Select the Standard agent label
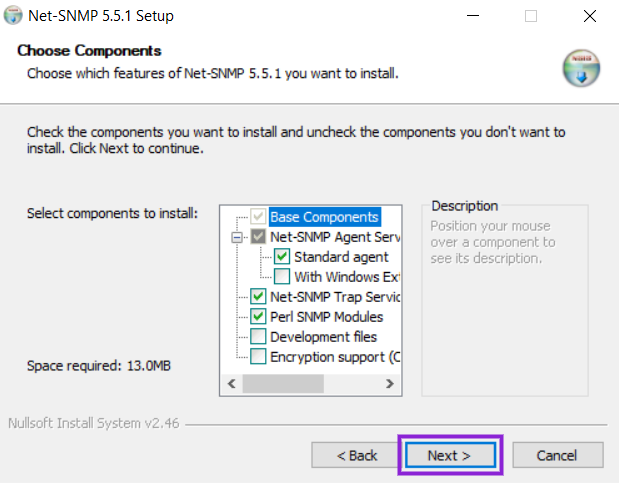This screenshot has width=619, height=483. tap(341, 257)
